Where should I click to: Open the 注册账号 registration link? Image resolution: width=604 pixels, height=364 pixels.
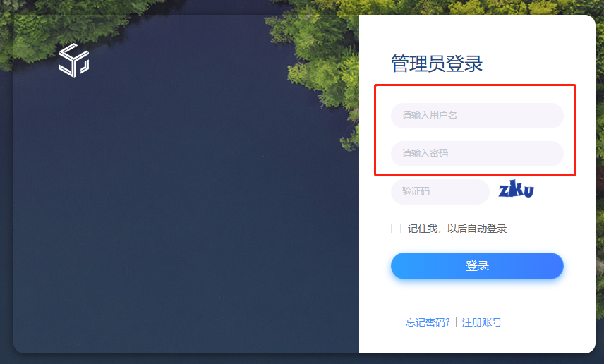(481, 322)
